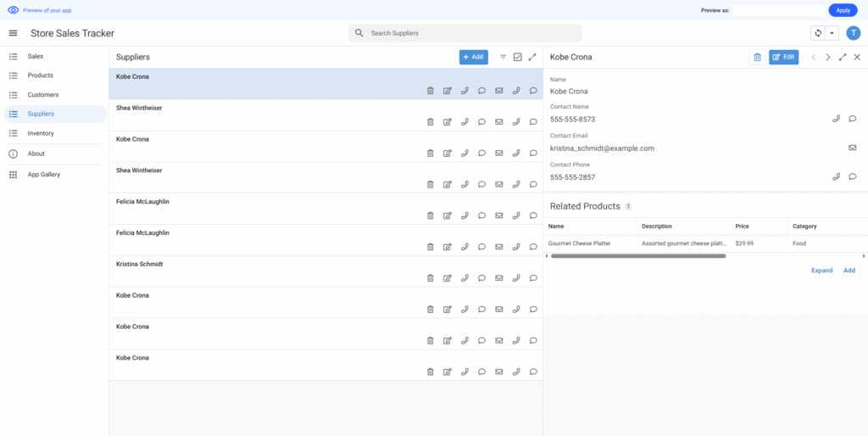Click trash icon in Kristina Schmidt row

(430, 278)
